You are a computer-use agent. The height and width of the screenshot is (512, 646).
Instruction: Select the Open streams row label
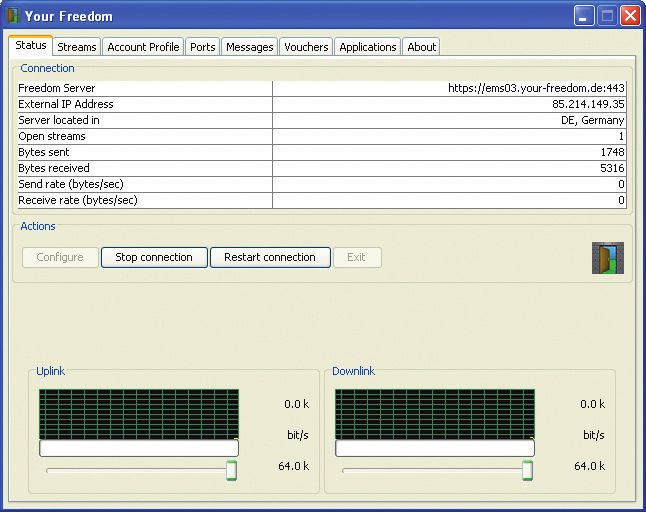pos(52,136)
